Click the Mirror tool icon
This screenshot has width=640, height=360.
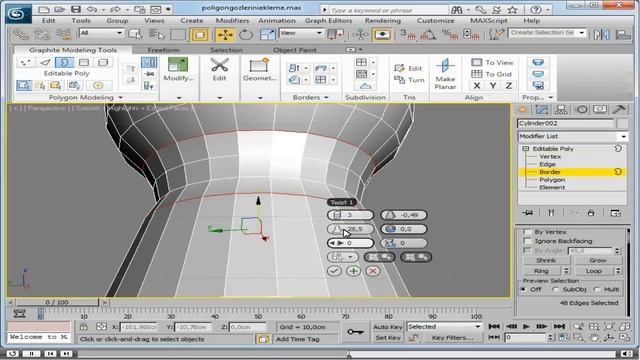pyautogui.click(x=602, y=35)
